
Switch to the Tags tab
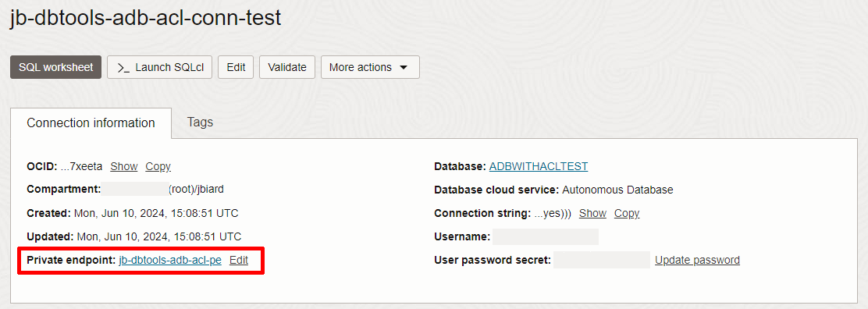point(200,122)
